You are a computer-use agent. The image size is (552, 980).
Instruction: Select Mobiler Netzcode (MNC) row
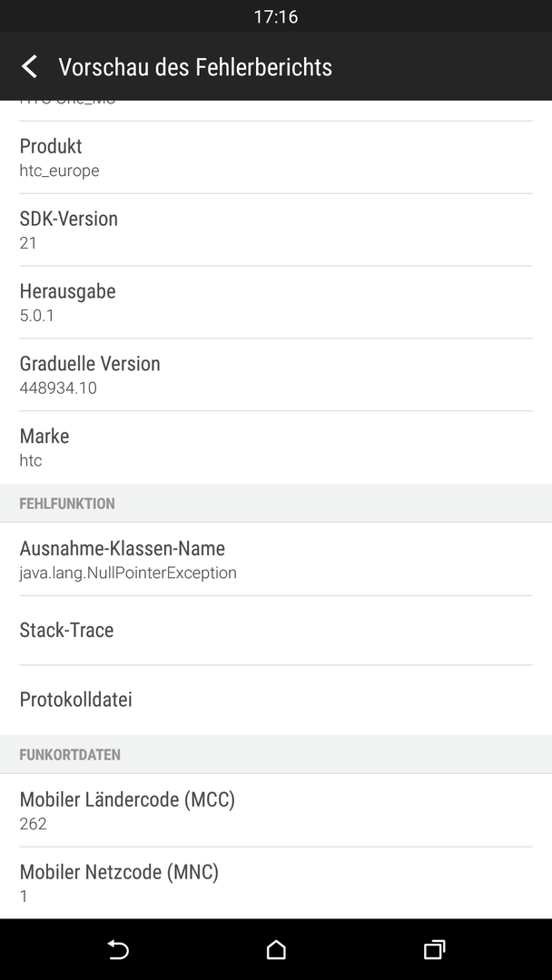point(276,883)
